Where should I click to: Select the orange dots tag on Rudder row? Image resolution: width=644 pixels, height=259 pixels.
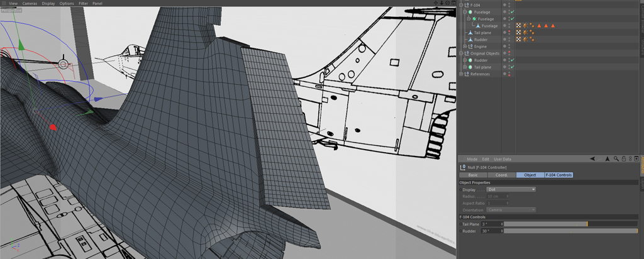point(531,40)
